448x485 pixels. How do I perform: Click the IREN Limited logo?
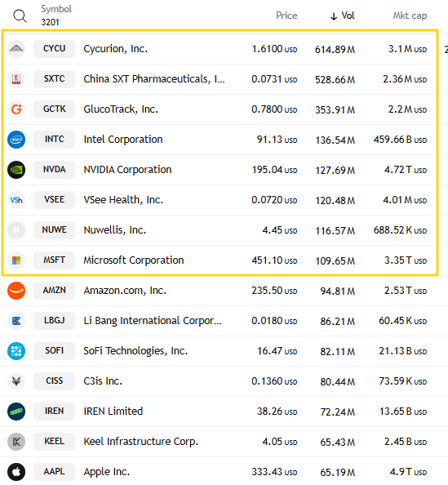coord(16,412)
